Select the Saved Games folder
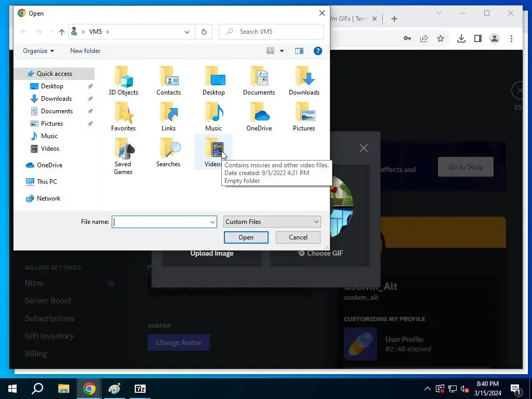 [123, 156]
